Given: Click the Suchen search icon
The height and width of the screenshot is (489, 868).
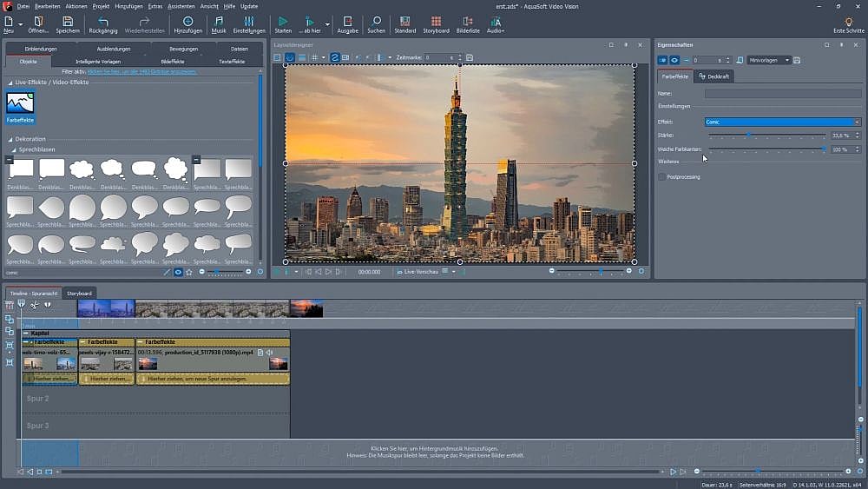Looking at the screenshot, I should [x=376, y=21].
